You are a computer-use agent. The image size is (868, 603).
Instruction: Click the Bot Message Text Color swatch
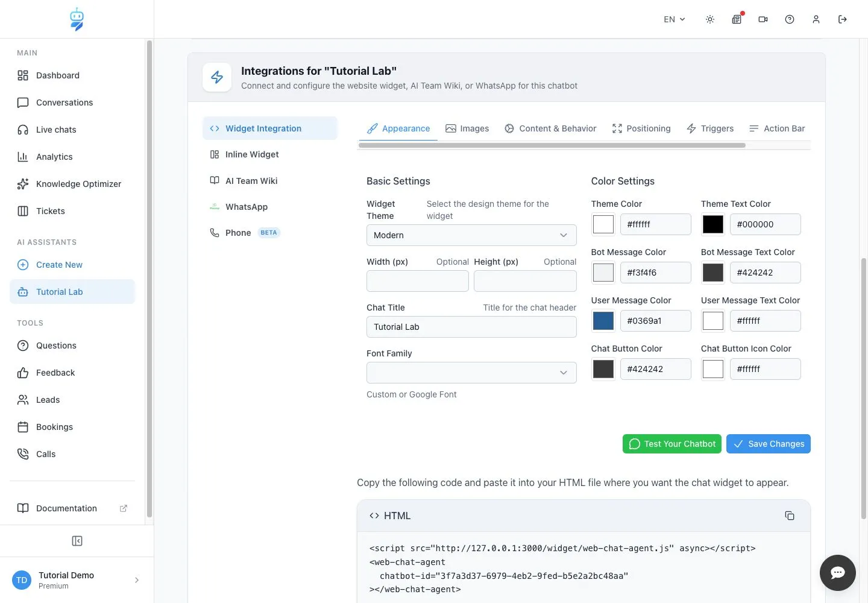click(713, 273)
